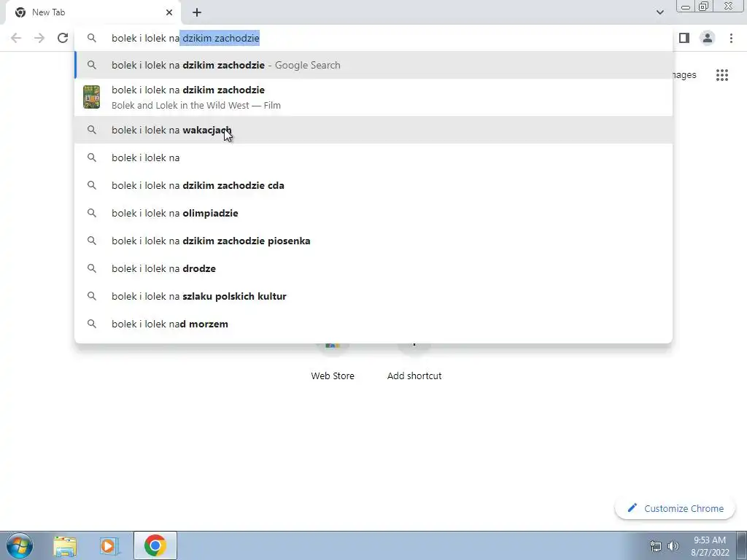Toggle the side panel icon
747x560 pixels.
pyautogui.click(x=684, y=38)
